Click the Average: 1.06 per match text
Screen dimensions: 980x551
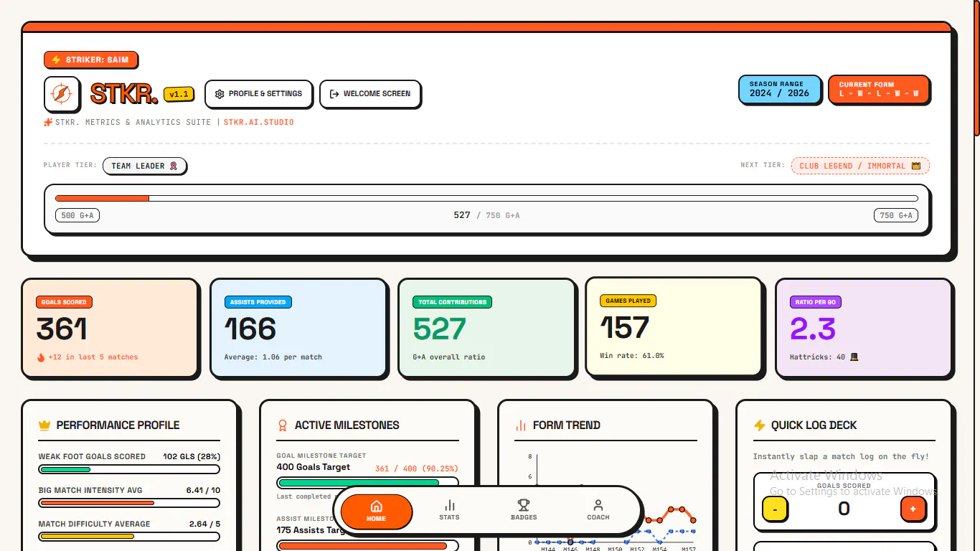click(273, 357)
